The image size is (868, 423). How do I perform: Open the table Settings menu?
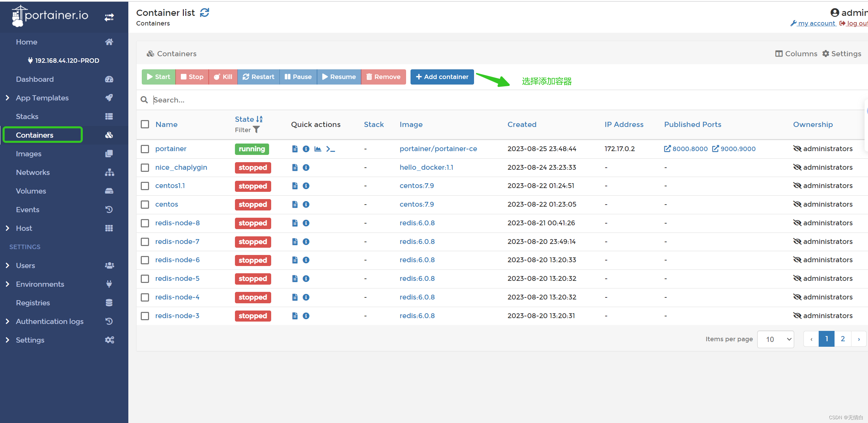[x=842, y=53]
